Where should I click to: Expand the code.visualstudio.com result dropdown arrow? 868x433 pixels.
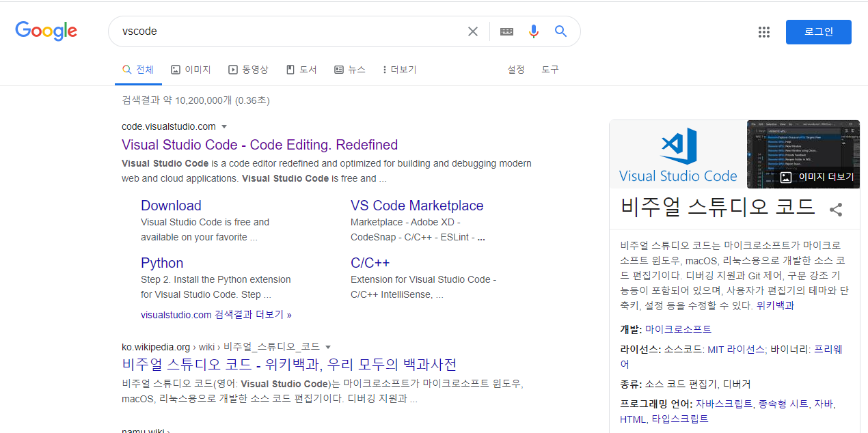(224, 127)
